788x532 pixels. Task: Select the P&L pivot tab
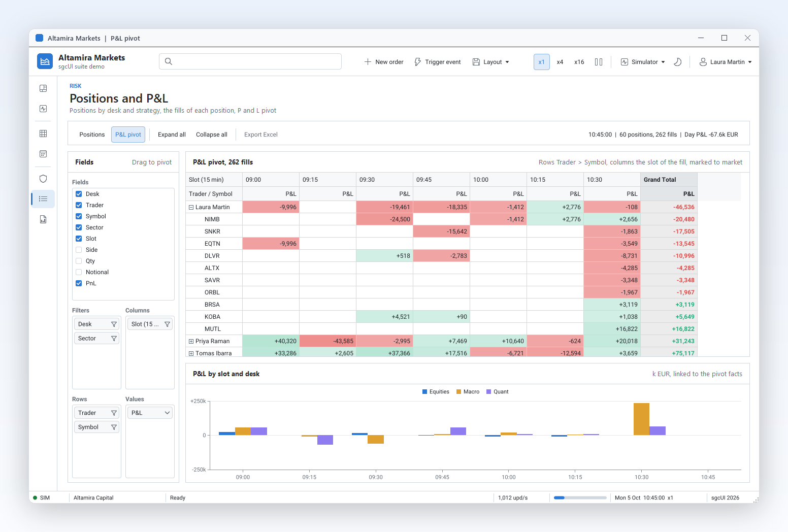point(128,135)
